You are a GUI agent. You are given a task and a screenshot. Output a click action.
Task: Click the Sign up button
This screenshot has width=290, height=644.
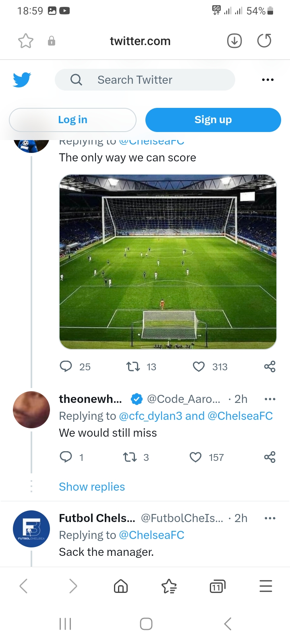[213, 120]
